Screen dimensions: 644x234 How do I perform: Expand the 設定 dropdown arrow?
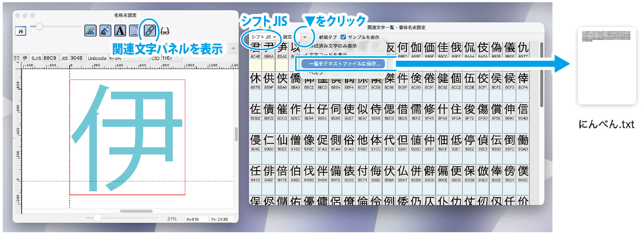305,37
